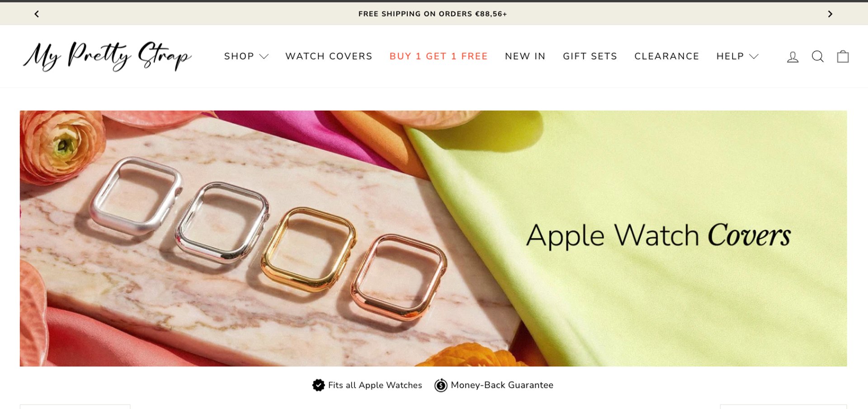Open the GIFT SETS page
868x409 pixels.
(x=590, y=56)
